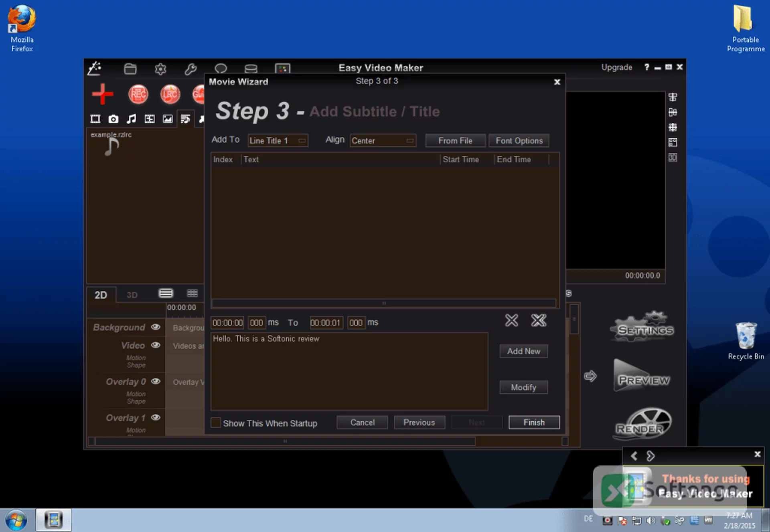This screenshot has width=770, height=532.
Task: Click the red REC record button
Action: pos(138,94)
